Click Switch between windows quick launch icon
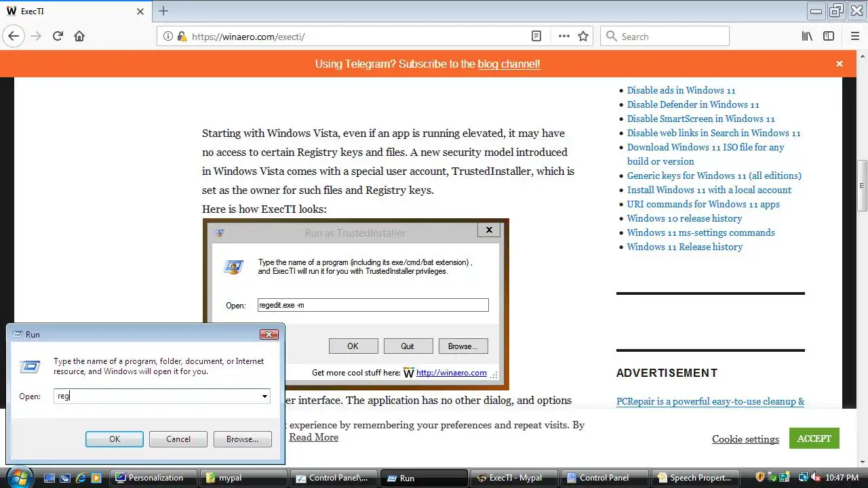 click(x=65, y=478)
